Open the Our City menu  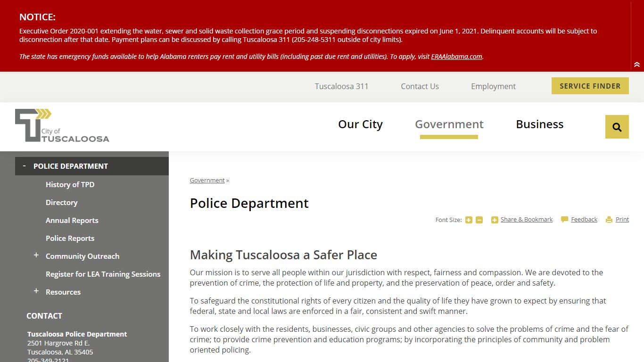click(x=360, y=124)
